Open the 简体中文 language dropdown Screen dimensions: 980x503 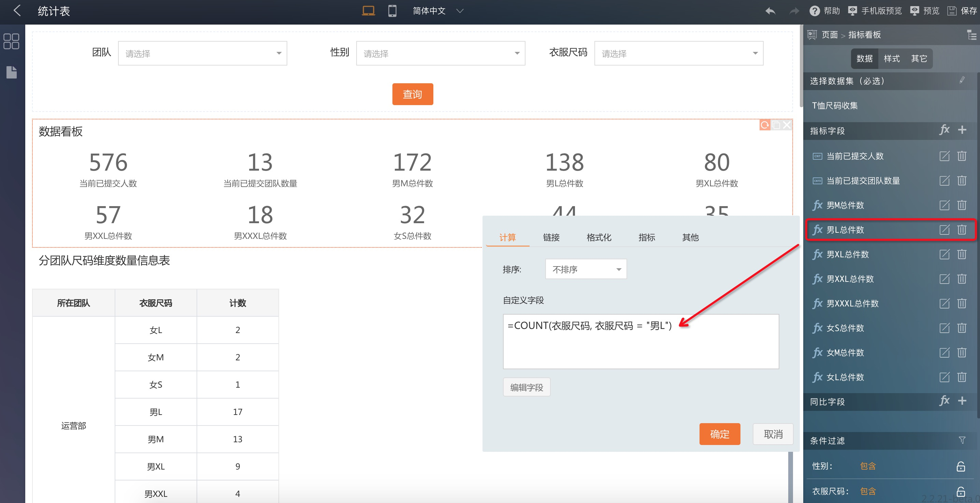click(437, 11)
